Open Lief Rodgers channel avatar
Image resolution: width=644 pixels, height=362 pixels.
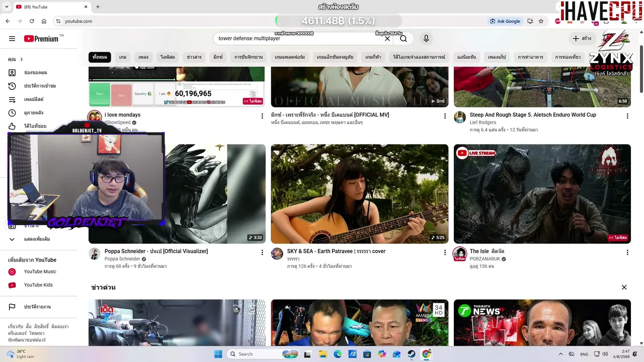click(x=460, y=117)
